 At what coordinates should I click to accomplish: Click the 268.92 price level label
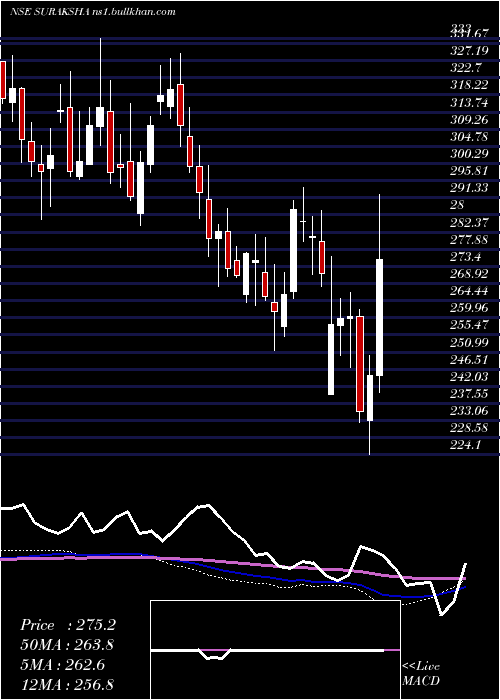point(471,274)
